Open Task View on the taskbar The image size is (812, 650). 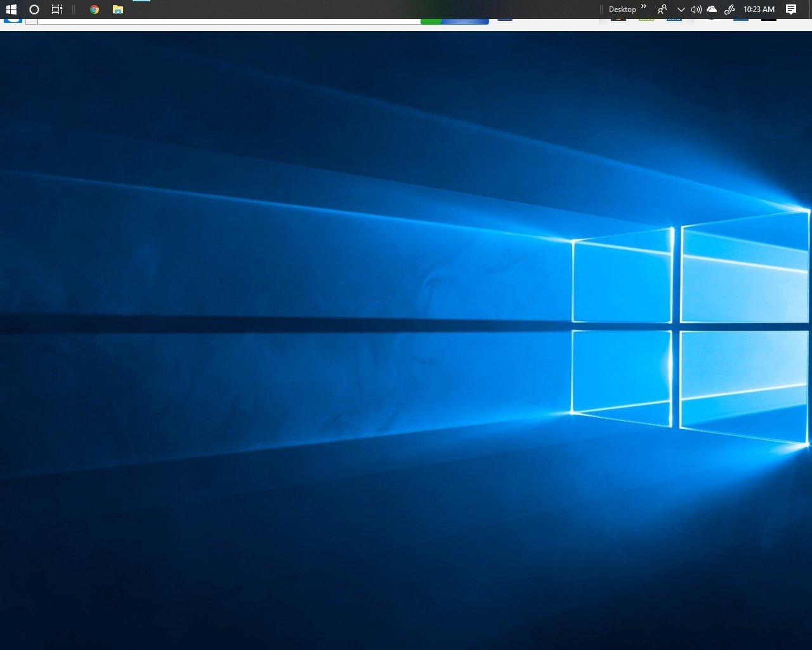(x=57, y=10)
